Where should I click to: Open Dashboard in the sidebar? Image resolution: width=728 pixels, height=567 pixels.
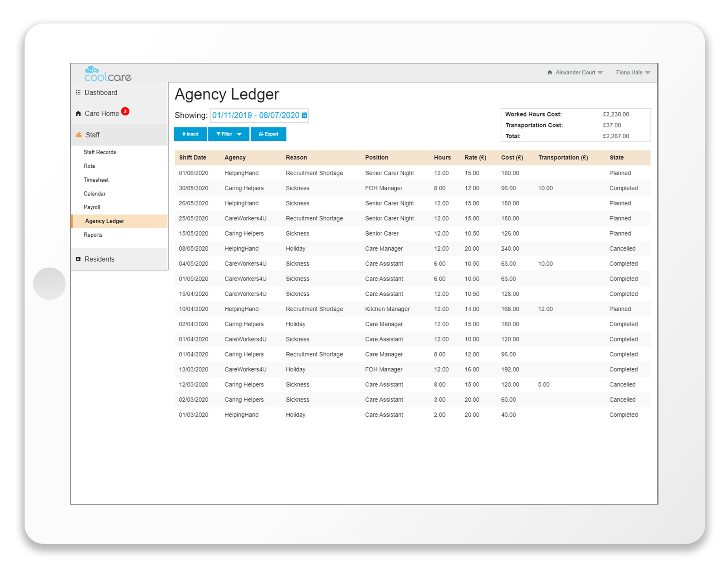[x=101, y=92]
